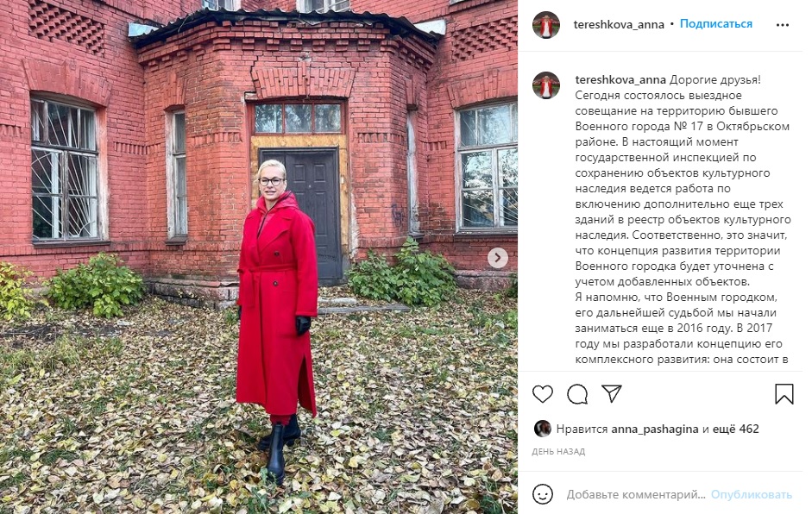Open tereshkova_anna username in caption

tap(620, 79)
